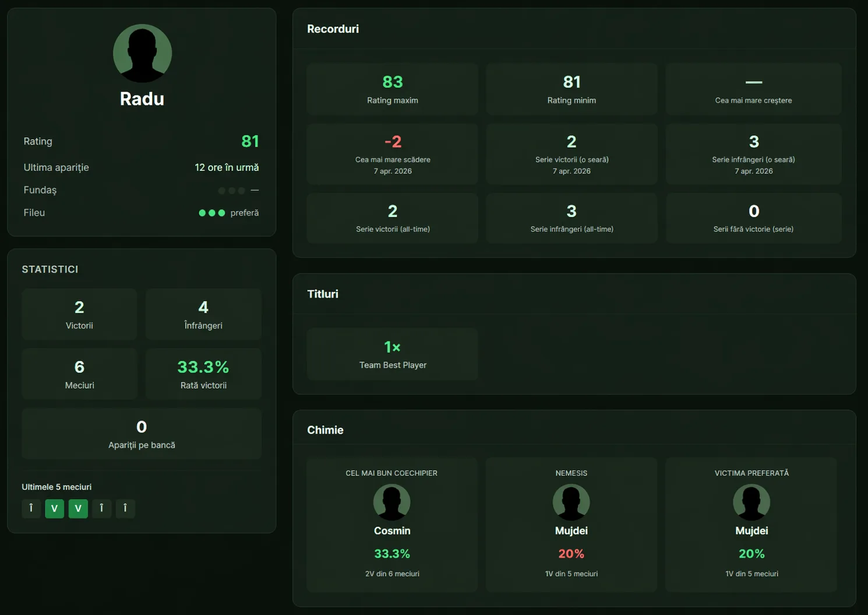
Task: Click the Rată victorii 33.3% tile
Action: coord(203,374)
